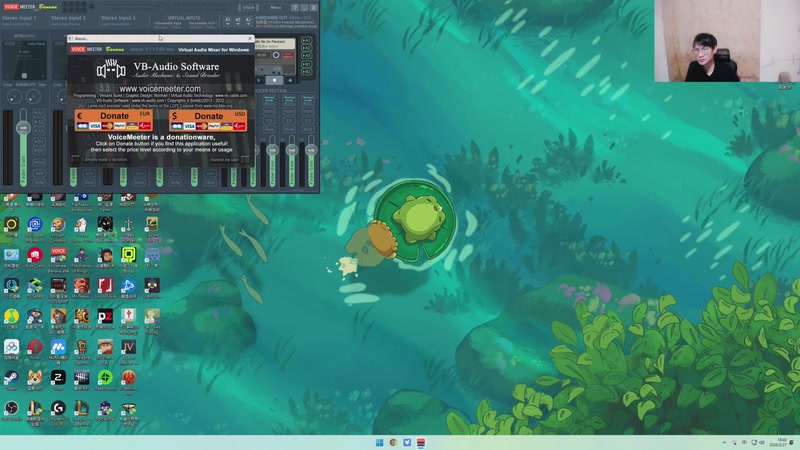Open Dead by Daylight tally-marks desktop icon
The height and width of the screenshot is (450, 800).
[82, 381]
